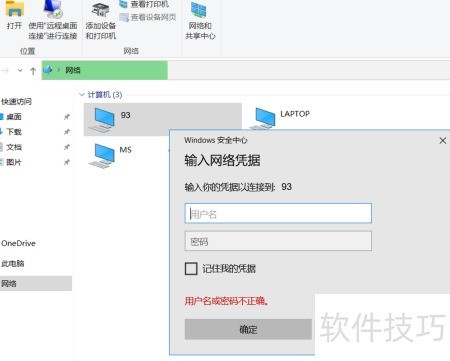Image resolution: width=450 pixels, height=361 pixels.
Task: Focus the 用户名 input field
Action: [x=278, y=213]
